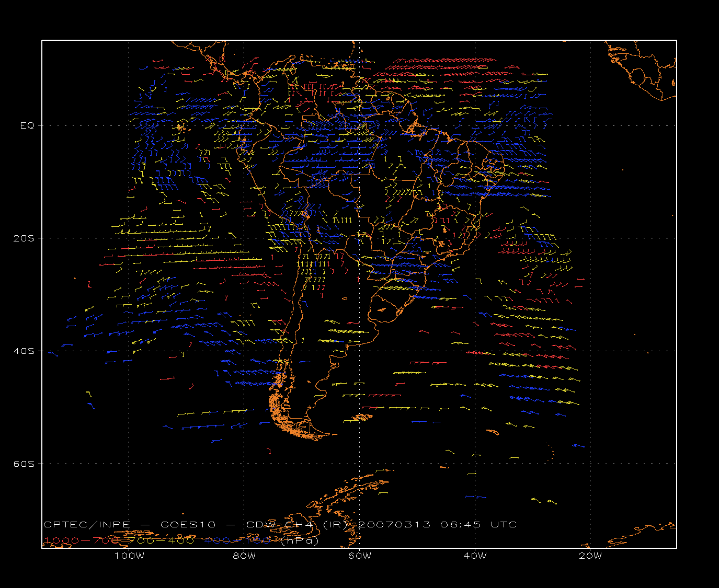The width and height of the screenshot is (719, 588).
Task: Click the blue 400-100 legend entry
Action: (237, 540)
